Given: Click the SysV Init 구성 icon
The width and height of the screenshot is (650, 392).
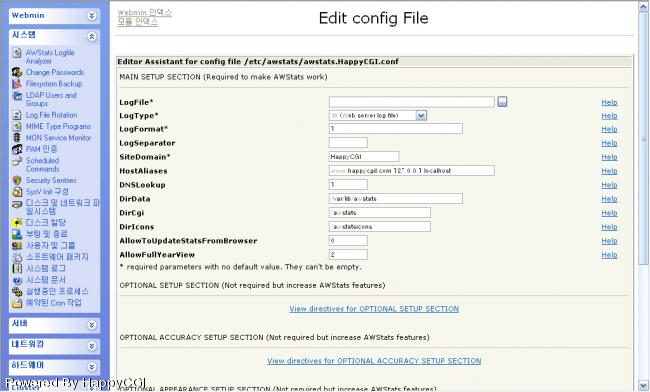Looking at the screenshot, I should 17,192.
